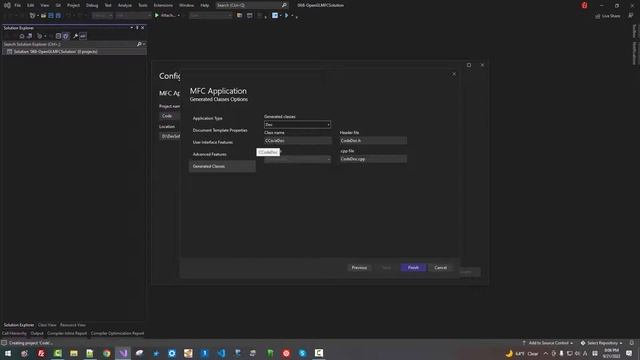Expand the solution platform dropdown

click(x=133, y=16)
